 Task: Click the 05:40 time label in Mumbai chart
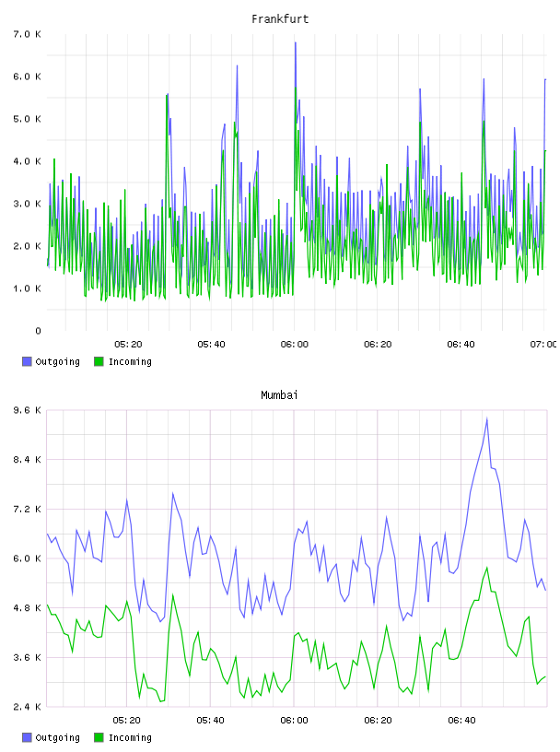click(x=211, y=721)
